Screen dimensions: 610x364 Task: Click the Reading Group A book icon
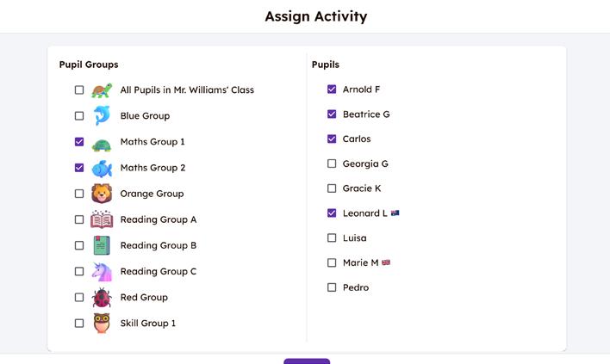[x=102, y=219]
